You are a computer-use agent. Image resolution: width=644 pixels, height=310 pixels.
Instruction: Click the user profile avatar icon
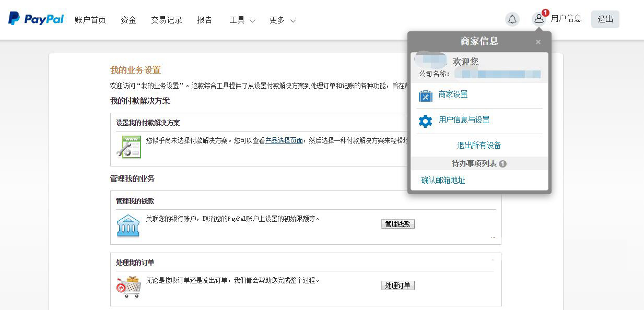coord(538,19)
